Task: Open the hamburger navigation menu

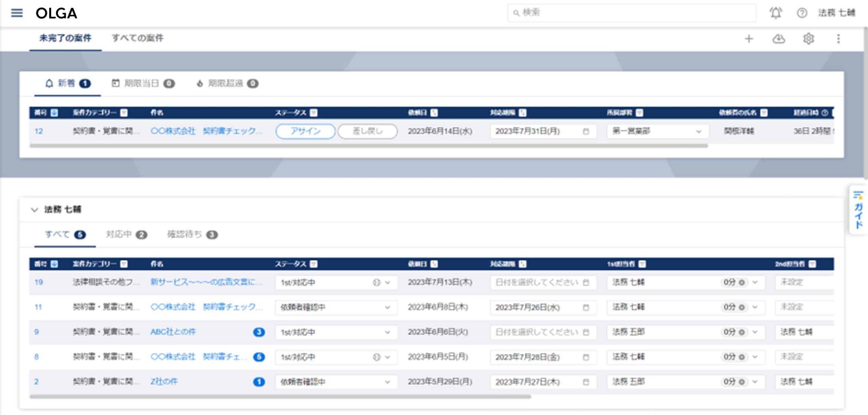Action: 17,13
